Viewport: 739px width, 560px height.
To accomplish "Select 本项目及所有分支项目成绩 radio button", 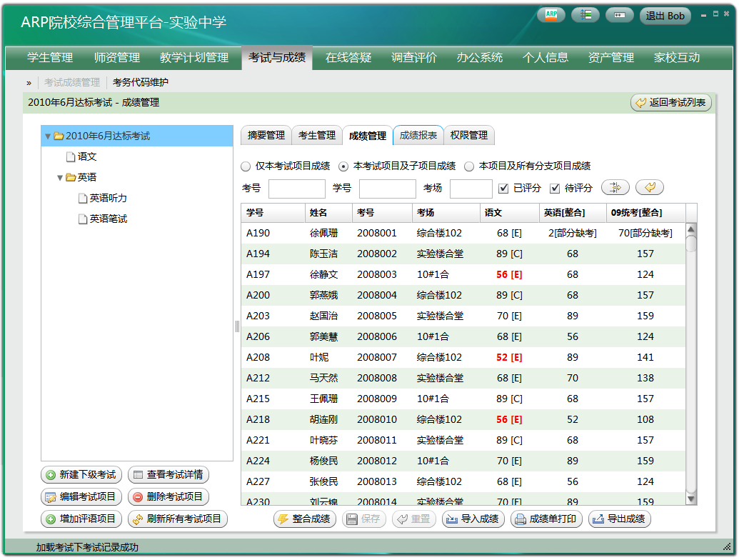I will point(469,166).
